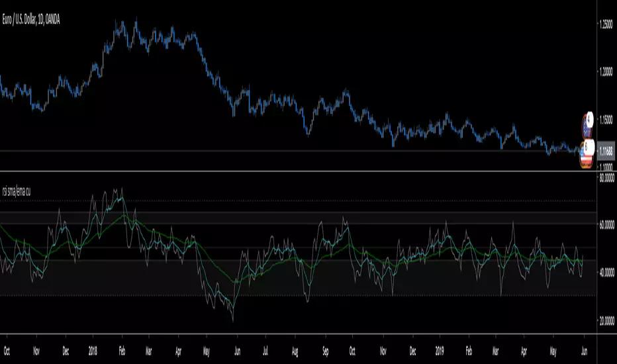Click the 20.00000 RSI axis level
This screenshot has height=364, width=617.
606,321
